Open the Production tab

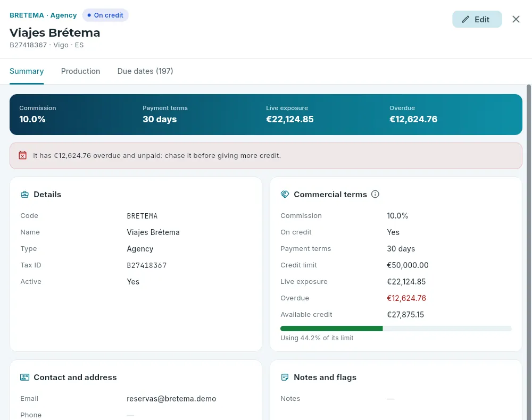80,71
